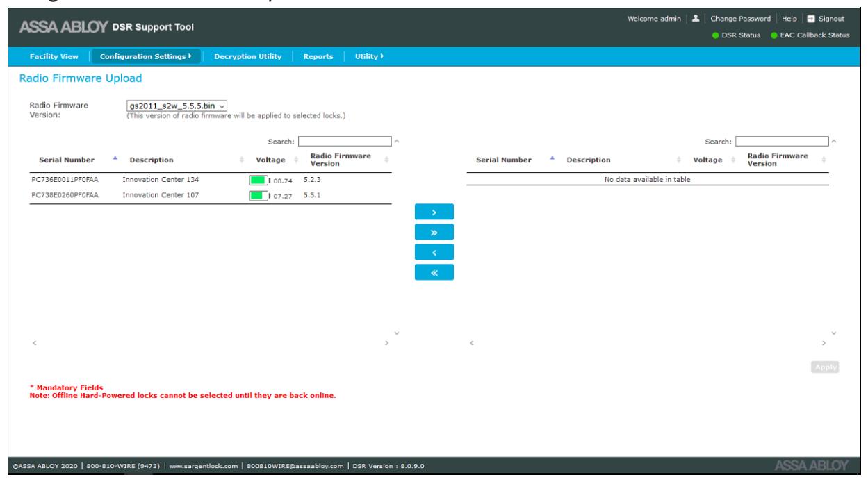This screenshot has width=868, height=484.
Task: Click right table scroll-up arrow
Action: [834, 142]
